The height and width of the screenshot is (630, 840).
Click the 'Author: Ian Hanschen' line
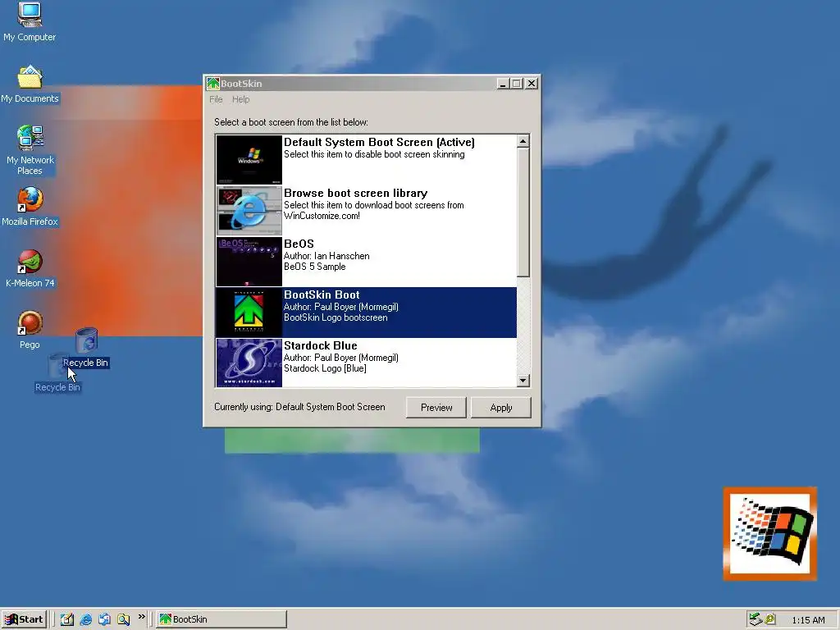click(326, 256)
